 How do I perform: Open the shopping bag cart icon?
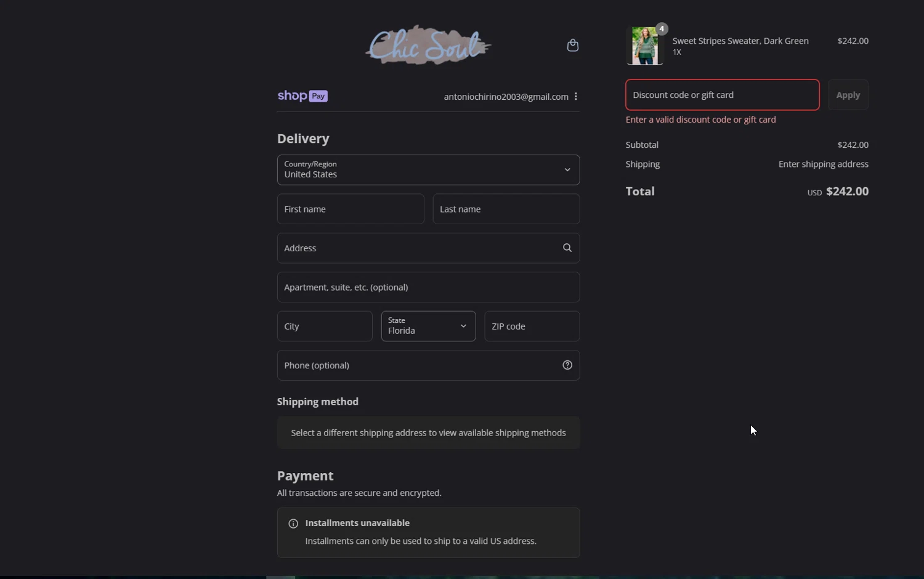coord(573,45)
